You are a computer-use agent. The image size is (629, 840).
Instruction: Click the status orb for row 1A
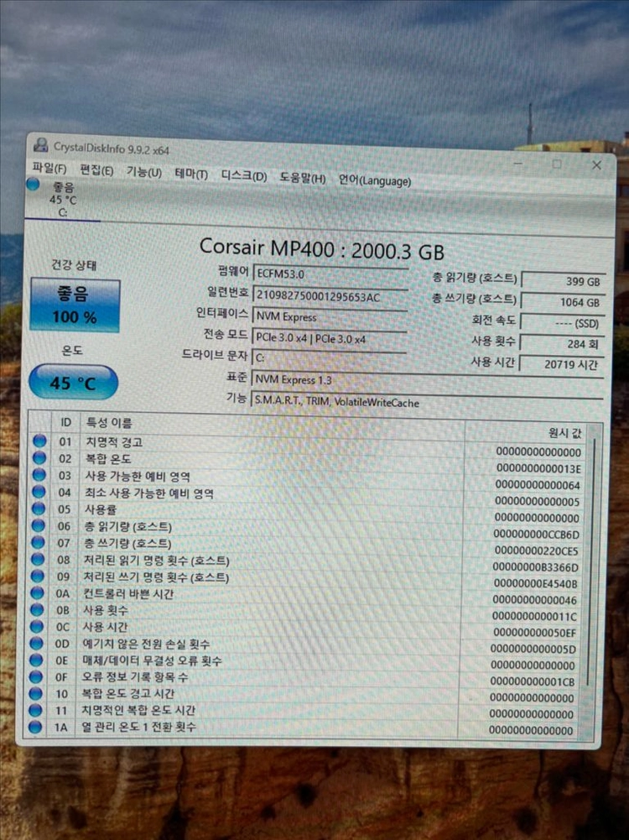[34, 727]
